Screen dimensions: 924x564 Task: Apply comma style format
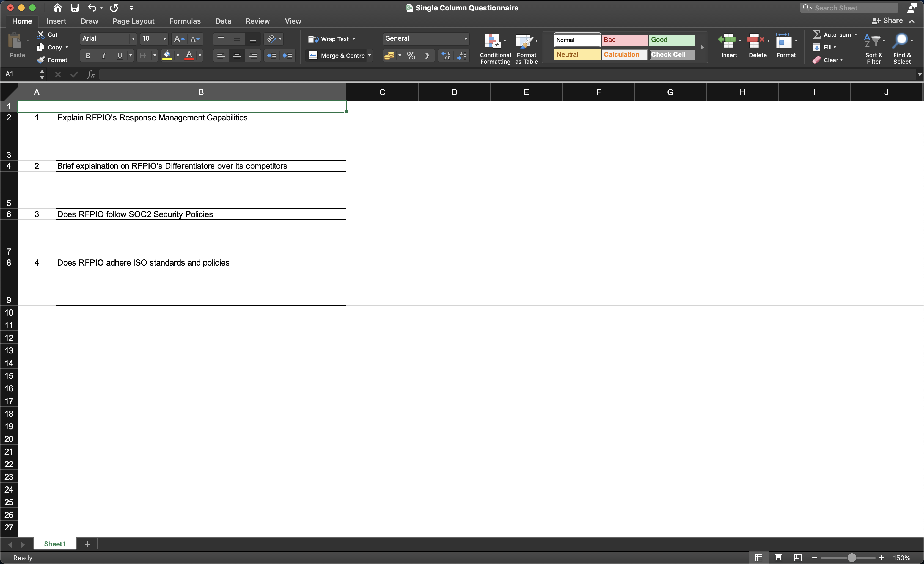coord(427,56)
